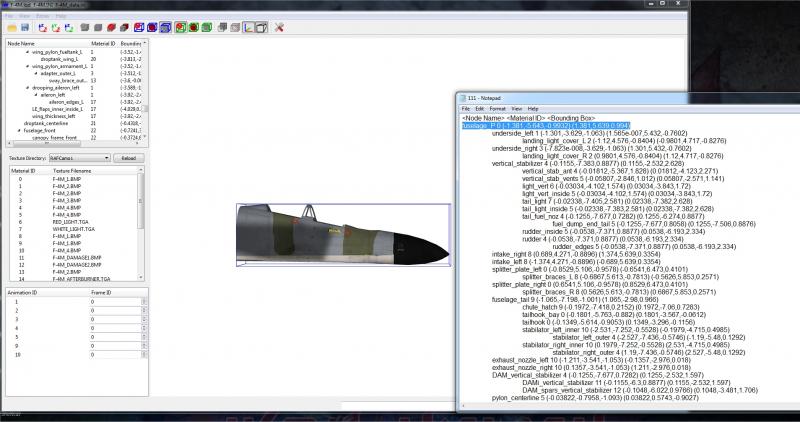The image size is (800, 422).
Task: Collapse the aileron_left node
Action: [36, 95]
